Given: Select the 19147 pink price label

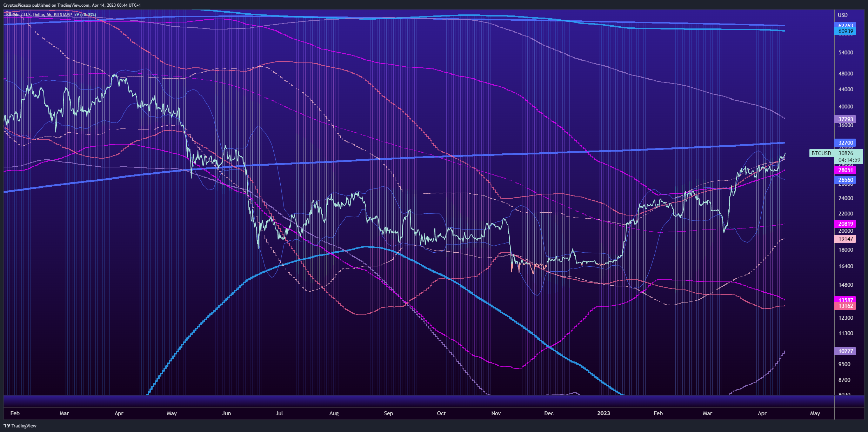Looking at the screenshot, I should coord(845,239).
